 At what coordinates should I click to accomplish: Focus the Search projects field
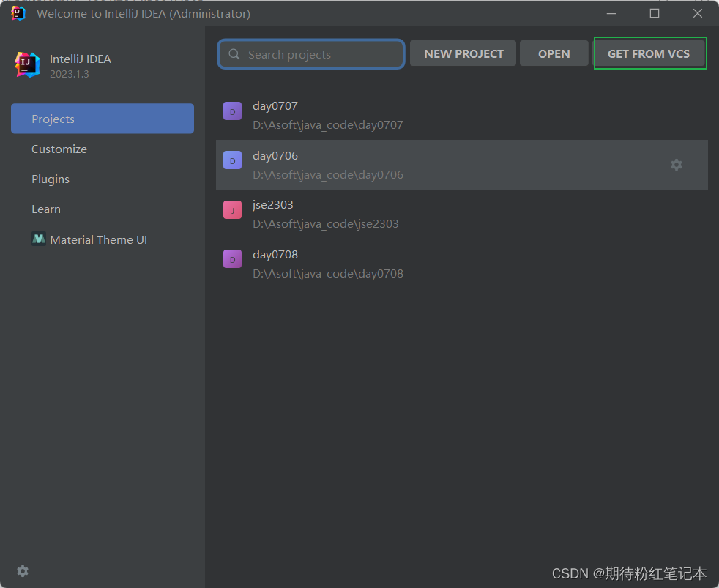[x=311, y=54]
